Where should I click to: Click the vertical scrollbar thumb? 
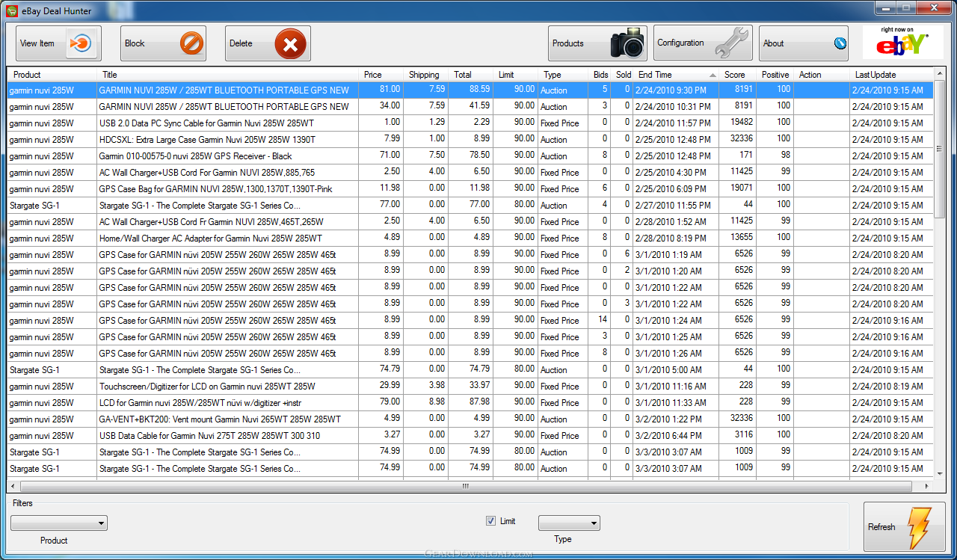(940, 150)
